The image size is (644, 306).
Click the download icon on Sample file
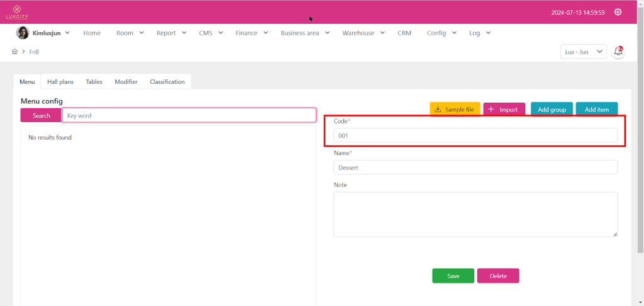(x=438, y=110)
